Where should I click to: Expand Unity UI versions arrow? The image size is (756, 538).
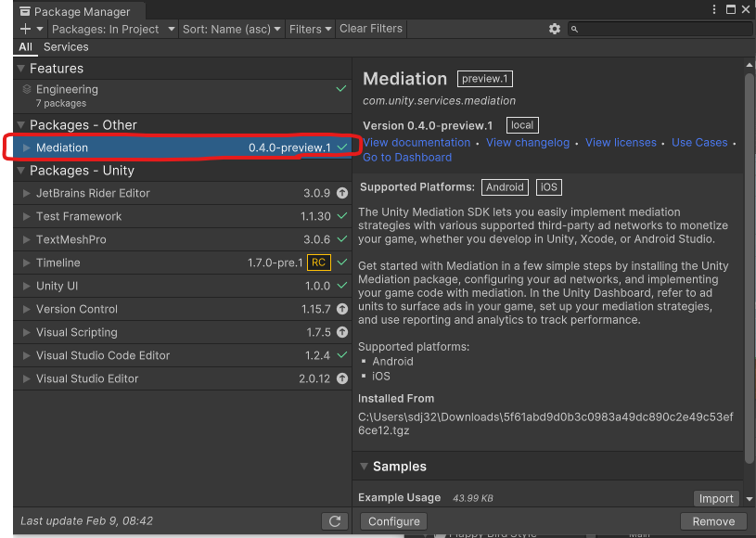(x=27, y=286)
